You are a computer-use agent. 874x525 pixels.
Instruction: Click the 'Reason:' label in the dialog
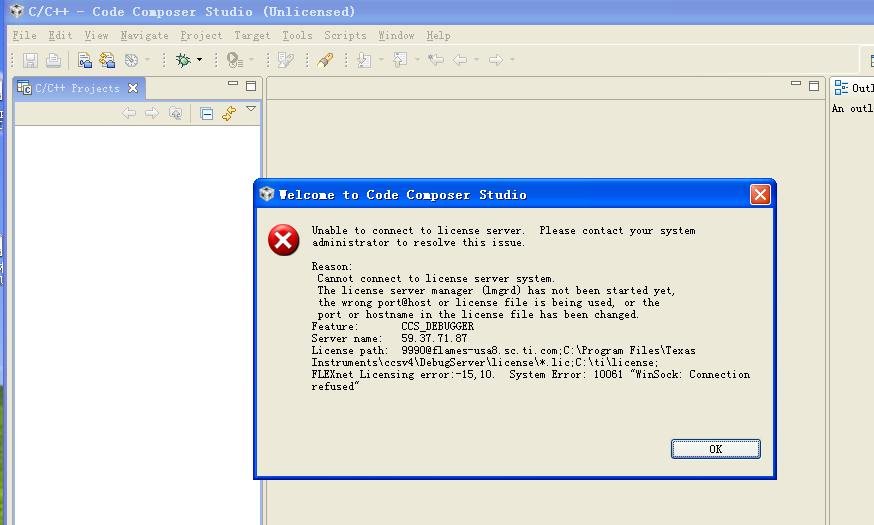coord(332,267)
